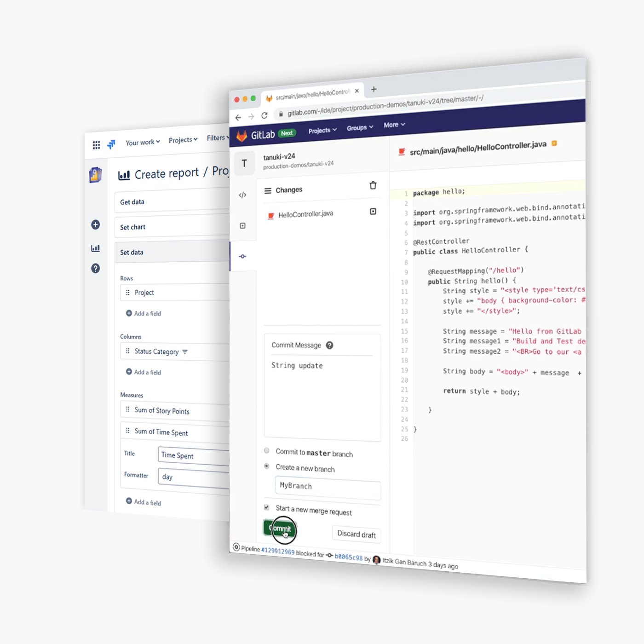This screenshot has width=644, height=644.
Task: Open the GitLab Groups dropdown
Action: (360, 127)
